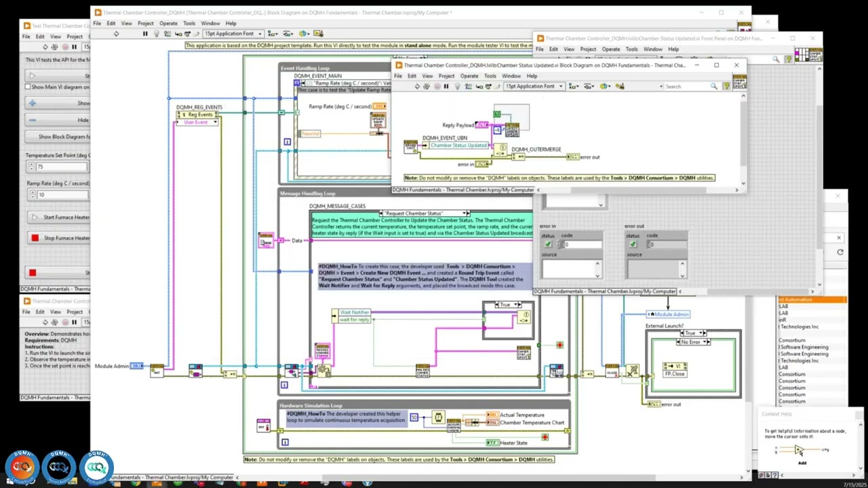Click Clean Up Diagram in Thermal Chamber Controller toolbar

click(317, 33)
